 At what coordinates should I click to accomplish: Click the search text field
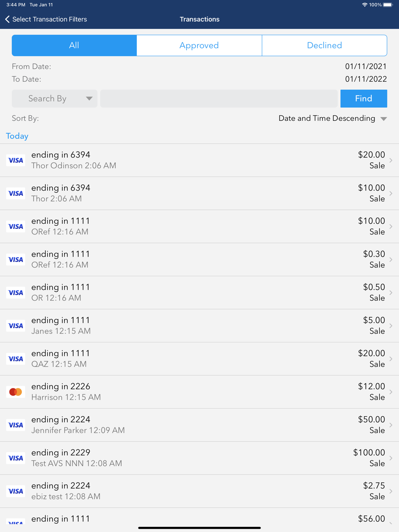pyautogui.click(x=219, y=99)
